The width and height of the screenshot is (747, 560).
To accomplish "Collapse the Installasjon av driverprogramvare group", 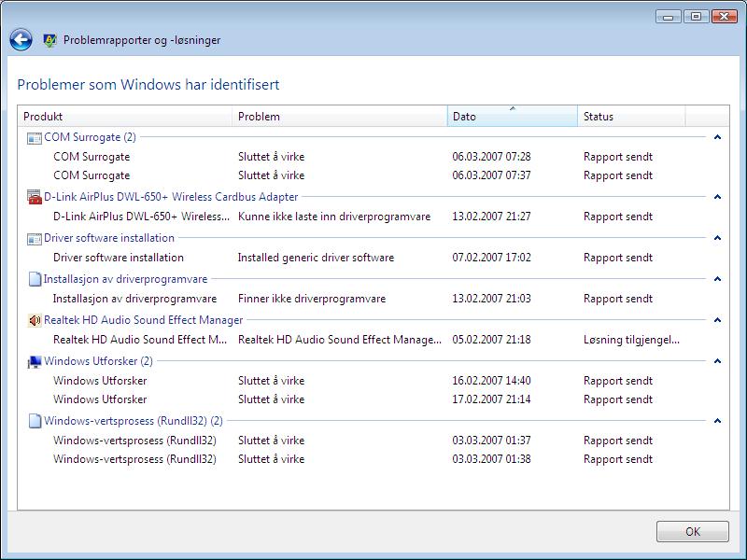I will pos(717,278).
